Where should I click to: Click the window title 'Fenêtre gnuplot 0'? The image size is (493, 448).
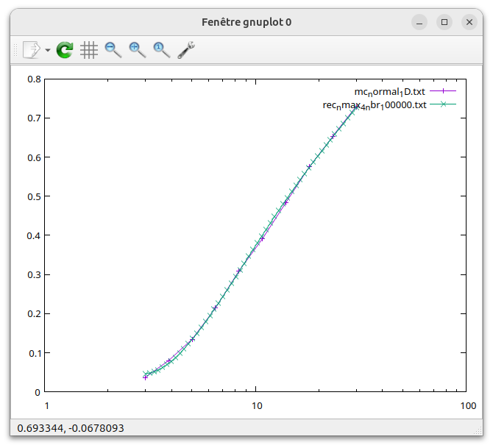(246, 22)
